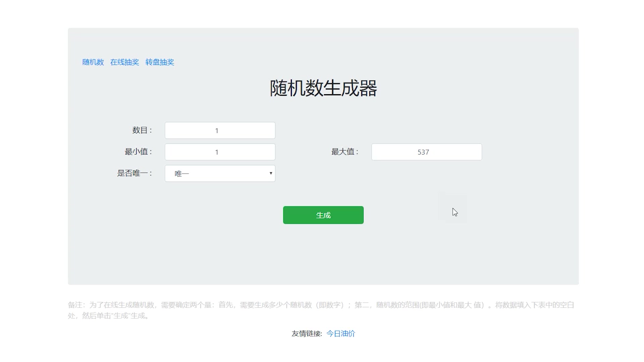This screenshot has width=644, height=362.
Task: Go to the 在线抽奖 page link
Action: [124, 62]
